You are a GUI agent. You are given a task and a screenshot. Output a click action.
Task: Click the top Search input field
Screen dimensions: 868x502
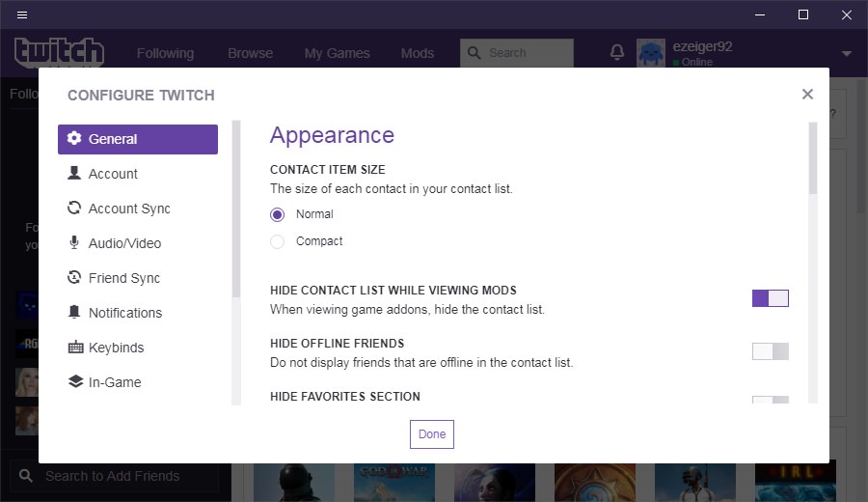tap(517, 53)
